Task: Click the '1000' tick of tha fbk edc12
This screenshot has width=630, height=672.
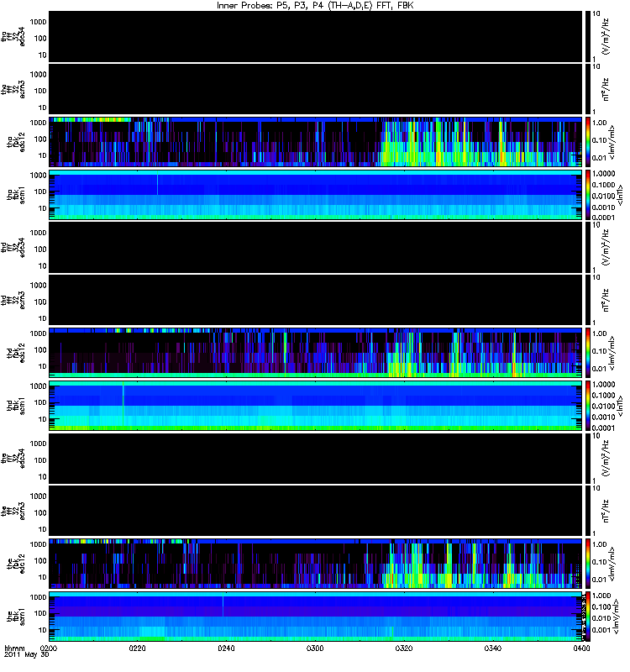Action: coord(38,123)
